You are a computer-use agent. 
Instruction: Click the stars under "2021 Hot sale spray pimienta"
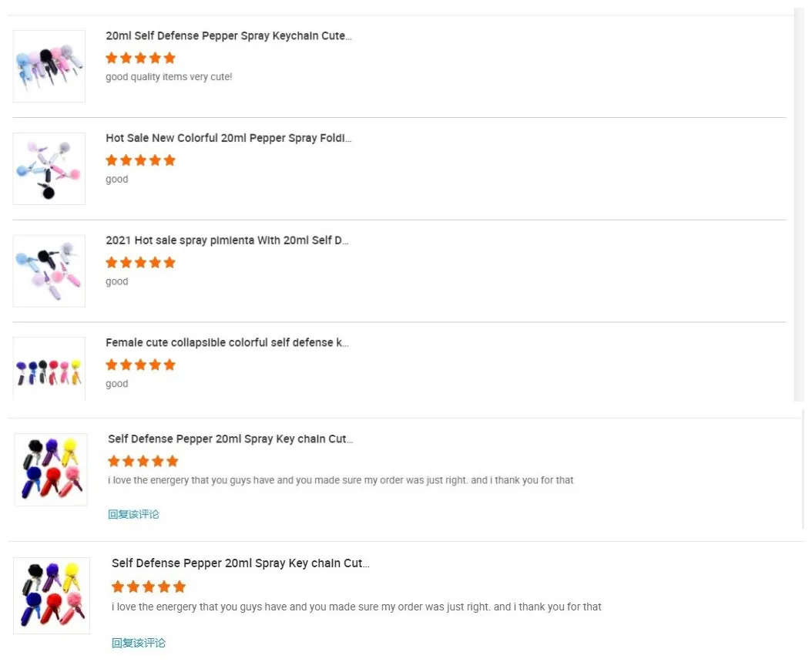(140, 263)
